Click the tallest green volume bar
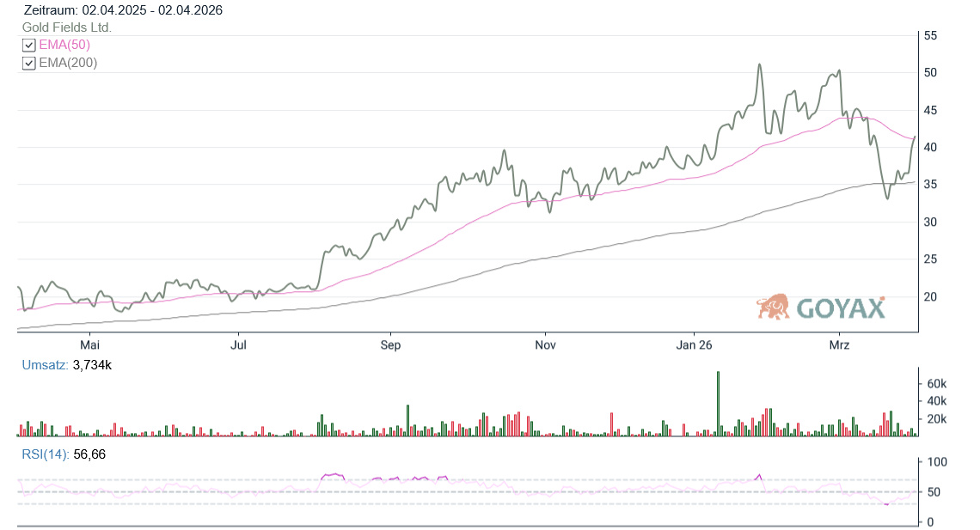Screen dimensions: 980x530 [x=718, y=404]
